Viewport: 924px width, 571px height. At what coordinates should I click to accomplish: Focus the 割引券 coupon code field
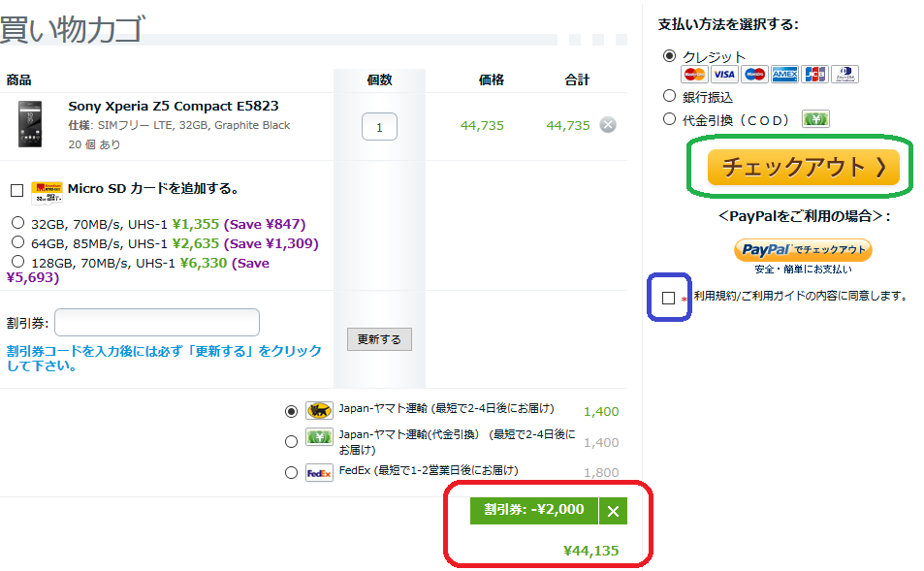point(157,322)
